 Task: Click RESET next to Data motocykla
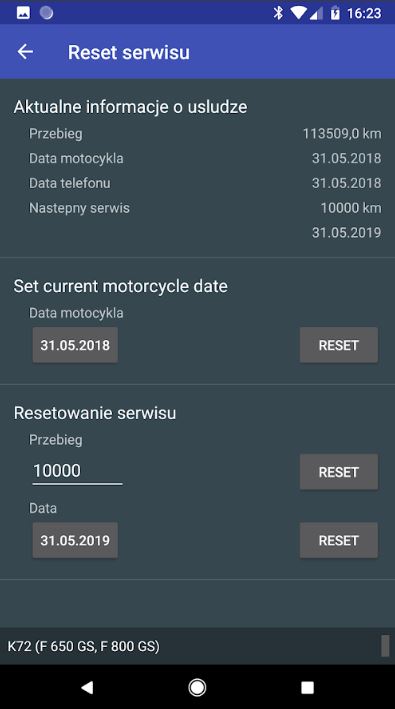pyautogui.click(x=339, y=345)
